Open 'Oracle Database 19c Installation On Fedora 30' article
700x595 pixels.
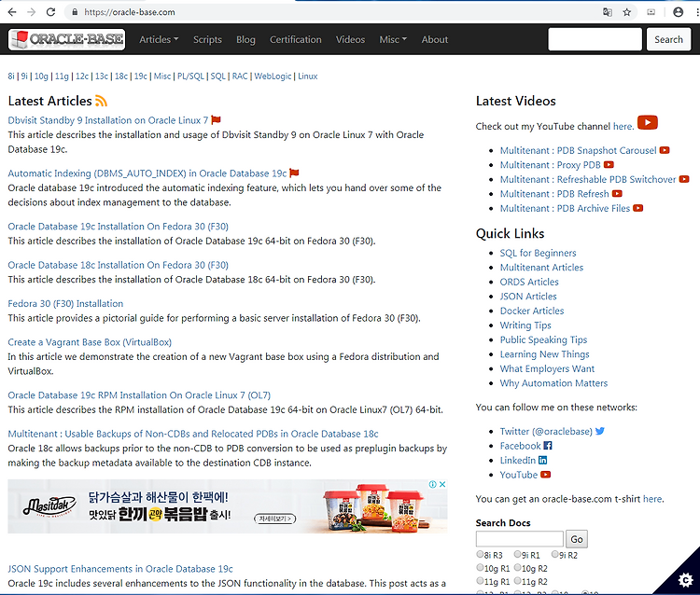pyautogui.click(x=118, y=226)
